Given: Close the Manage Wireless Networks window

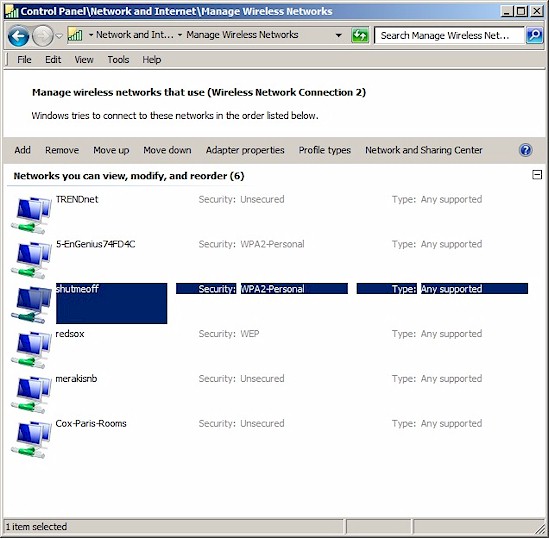Looking at the screenshot, I should click(537, 12).
